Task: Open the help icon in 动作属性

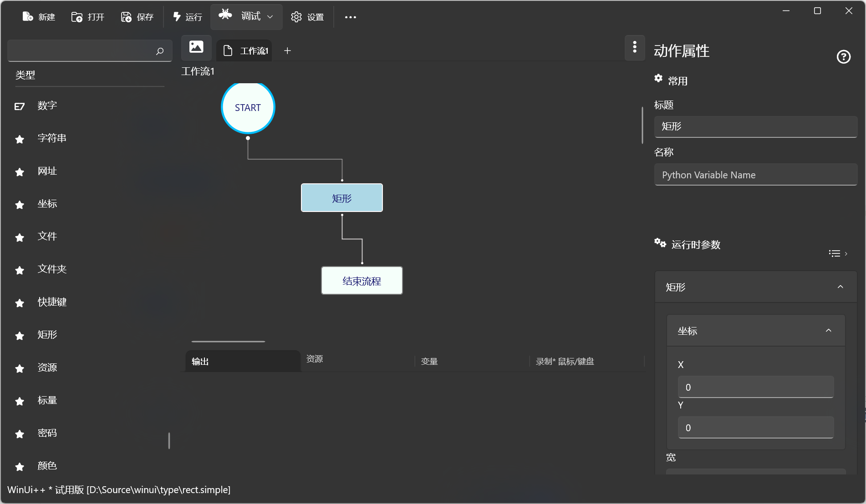Action: click(x=843, y=57)
